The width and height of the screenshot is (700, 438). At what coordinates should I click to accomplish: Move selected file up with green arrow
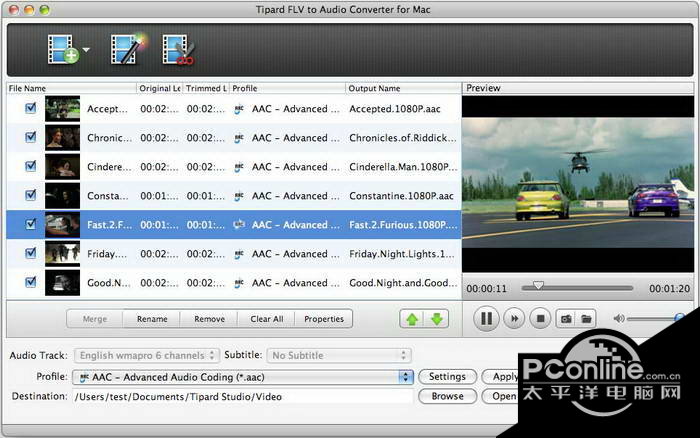tap(412, 319)
